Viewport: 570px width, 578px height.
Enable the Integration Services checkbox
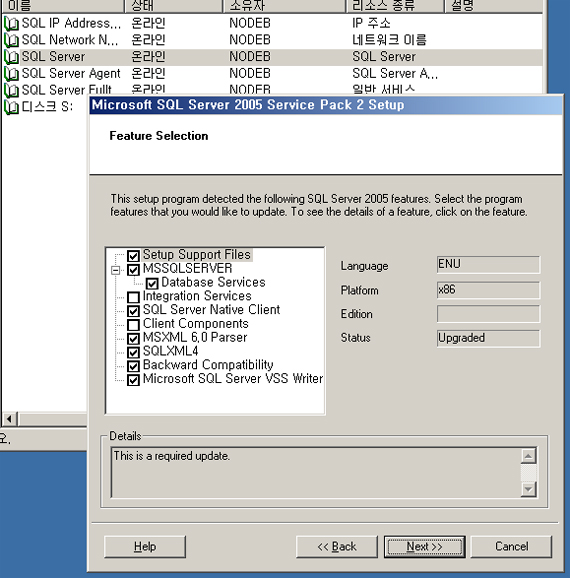pos(133,297)
